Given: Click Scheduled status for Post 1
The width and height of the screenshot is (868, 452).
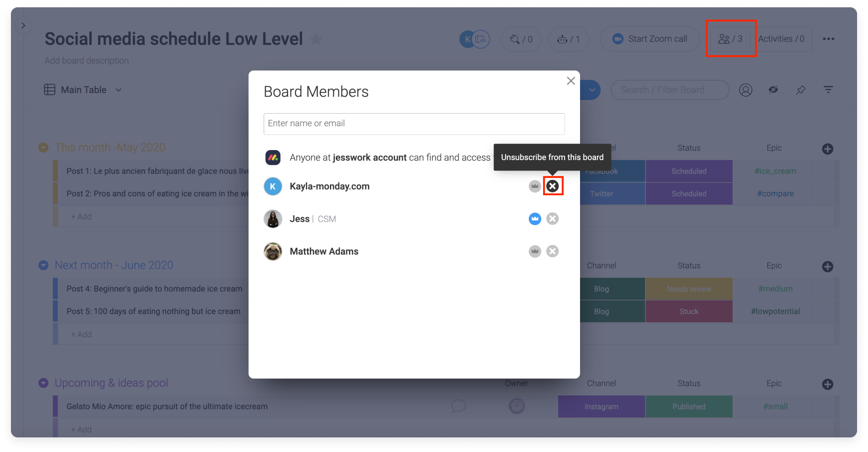Looking at the screenshot, I should [688, 171].
